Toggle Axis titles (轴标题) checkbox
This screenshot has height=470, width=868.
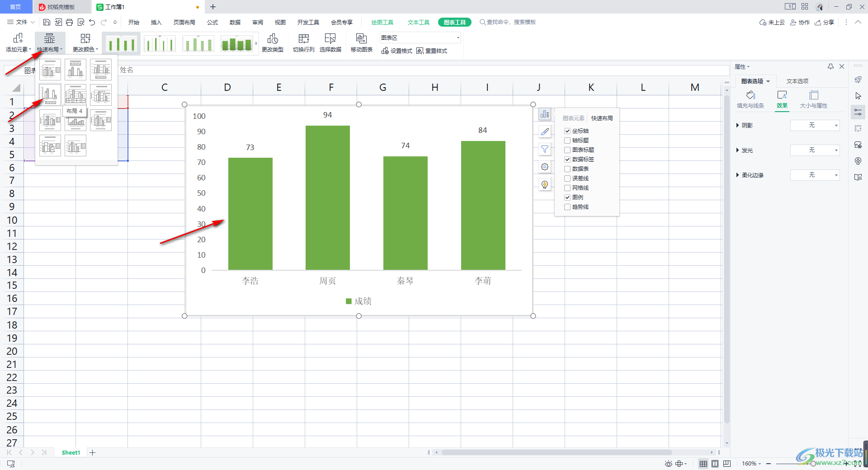pos(567,141)
